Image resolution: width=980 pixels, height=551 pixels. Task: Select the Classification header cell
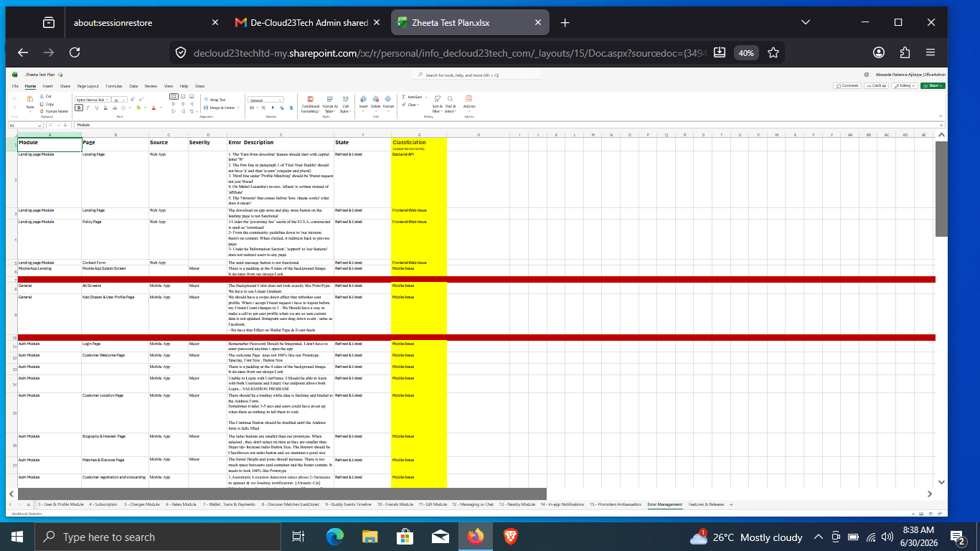(419, 143)
